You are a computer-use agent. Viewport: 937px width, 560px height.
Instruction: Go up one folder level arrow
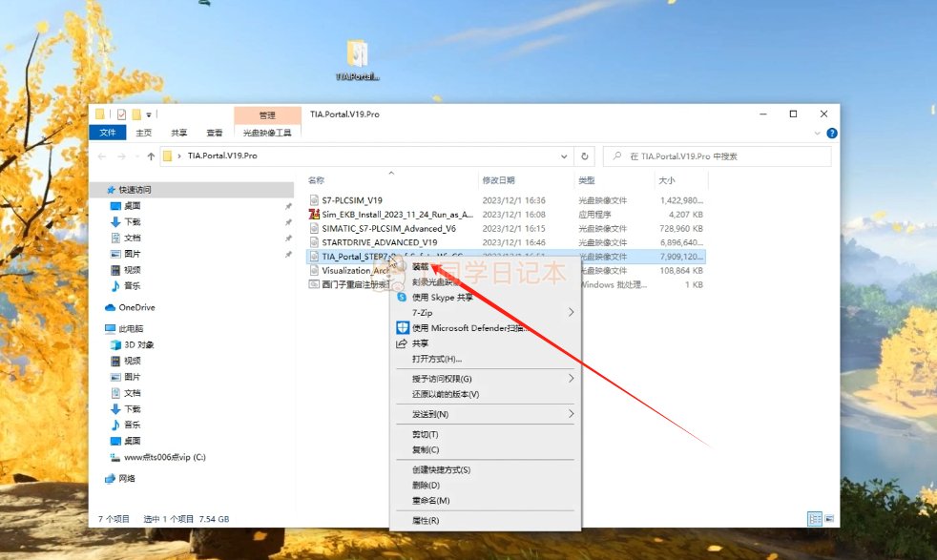point(151,156)
